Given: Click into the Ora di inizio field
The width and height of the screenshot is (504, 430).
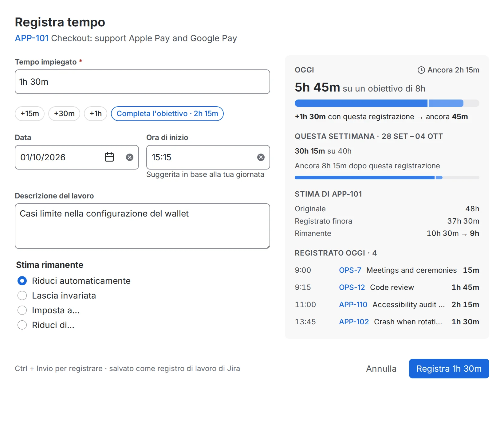Looking at the screenshot, I should tap(208, 157).
